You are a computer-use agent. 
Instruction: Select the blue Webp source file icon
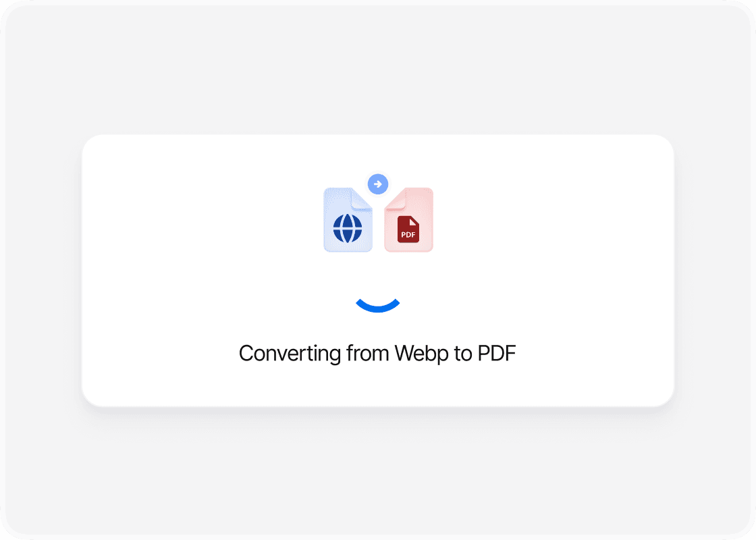click(x=348, y=220)
